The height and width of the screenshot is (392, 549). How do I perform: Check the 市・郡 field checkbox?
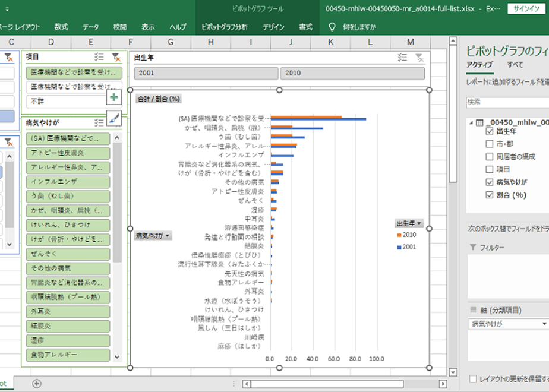490,144
